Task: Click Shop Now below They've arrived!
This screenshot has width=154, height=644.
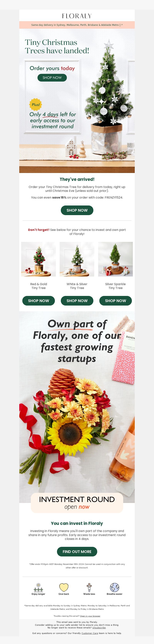Action: (77, 210)
